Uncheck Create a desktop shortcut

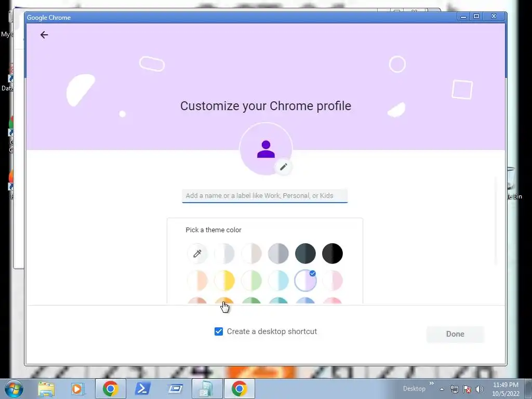(x=219, y=331)
